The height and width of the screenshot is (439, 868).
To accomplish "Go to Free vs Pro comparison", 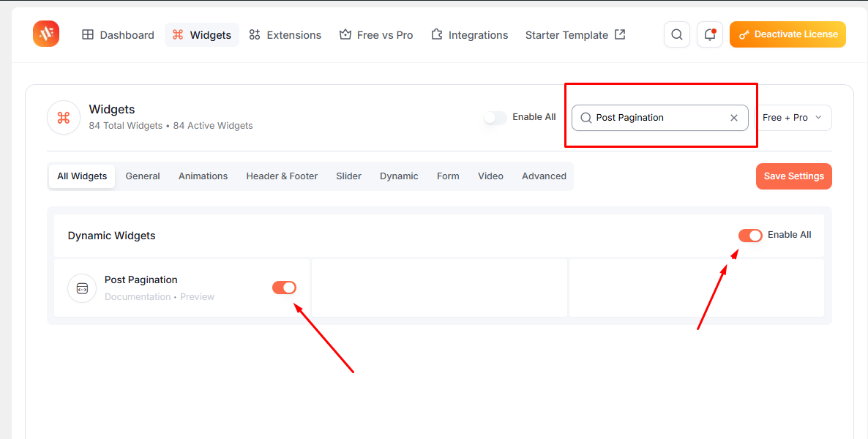I will tap(376, 35).
